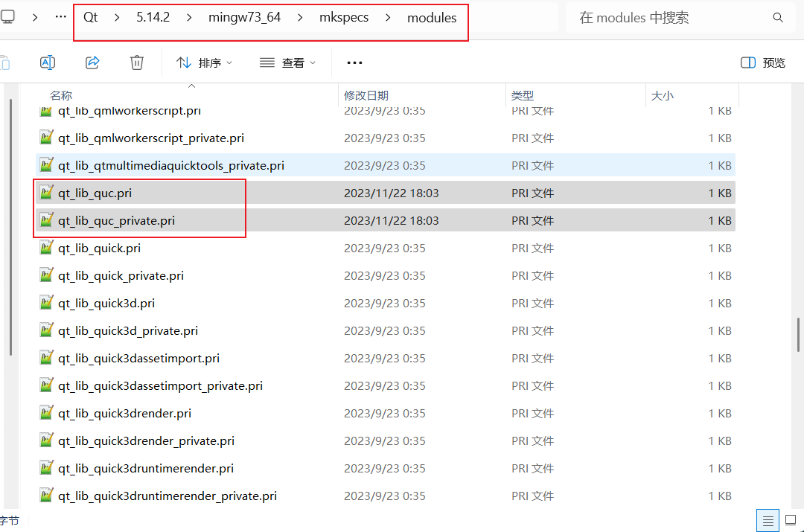This screenshot has width=804, height=532.
Task: Expand the chevron after mkspecs in path
Action: click(x=388, y=18)
